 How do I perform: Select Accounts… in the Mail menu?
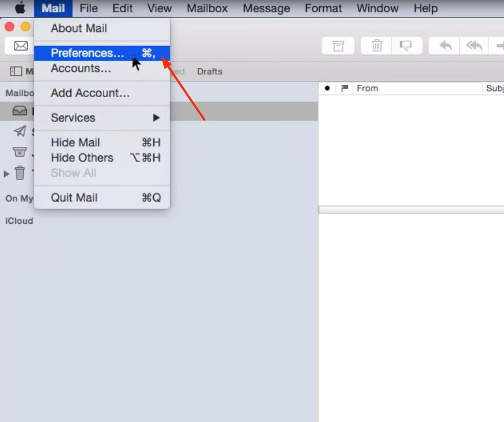[81, 69]
